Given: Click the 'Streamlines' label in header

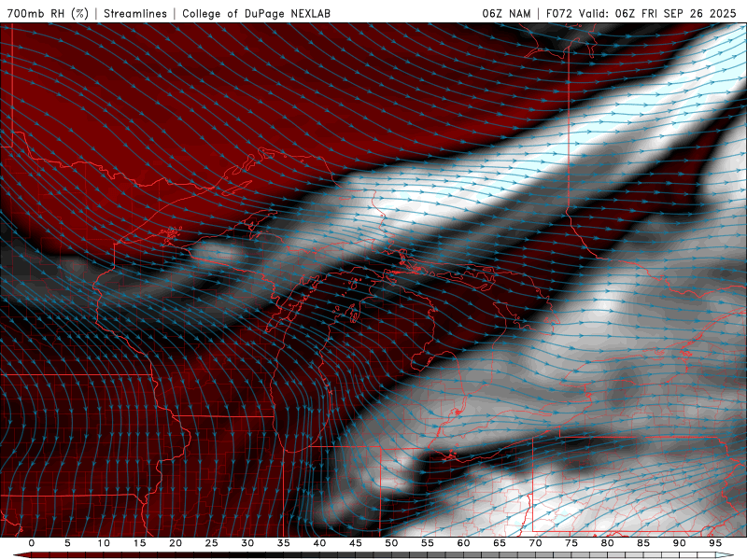Looking at the screenshot, I should [135, 13].
